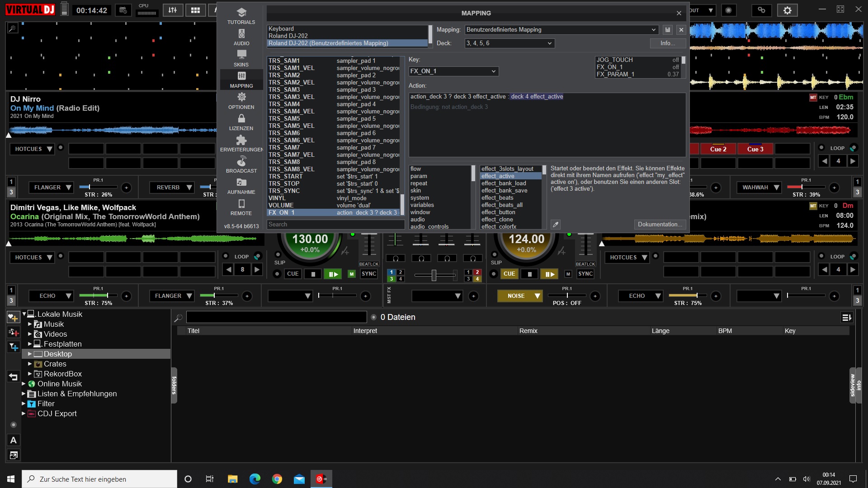Click the Dokumentation... button

(660, 225)
